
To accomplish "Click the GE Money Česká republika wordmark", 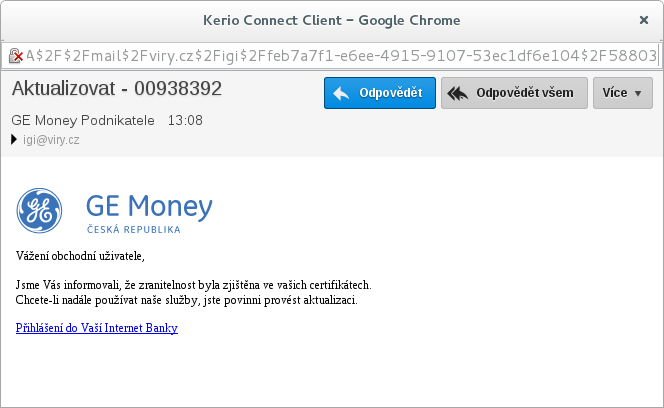I will click(x=149, y=213).
